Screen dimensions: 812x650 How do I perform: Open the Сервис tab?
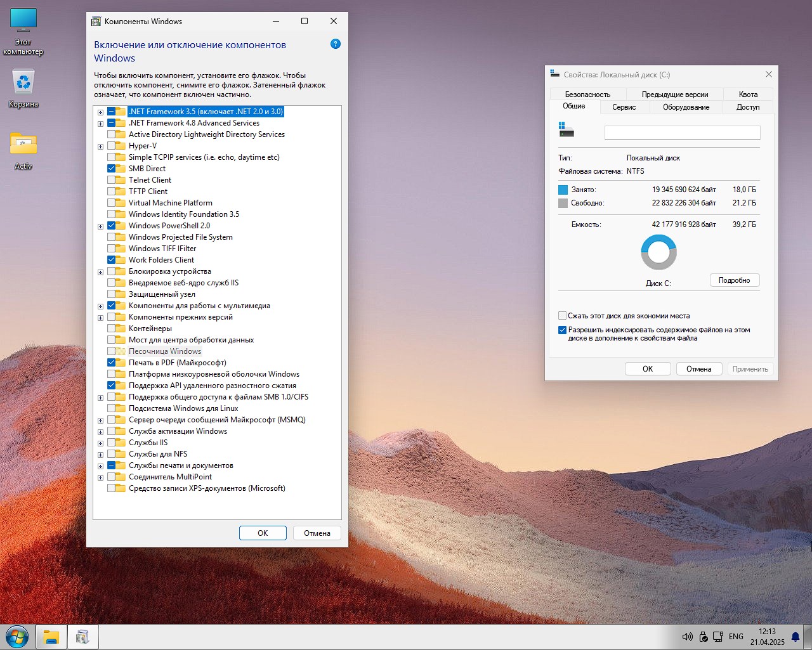[624, 107]
